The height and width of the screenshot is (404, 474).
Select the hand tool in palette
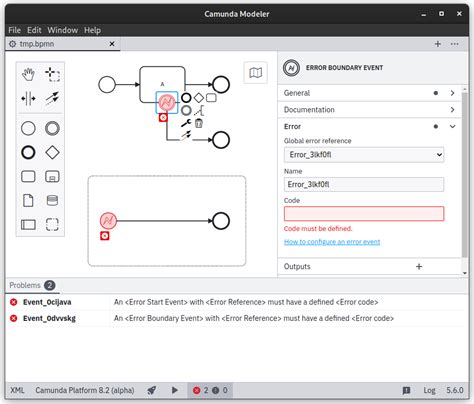28,74
